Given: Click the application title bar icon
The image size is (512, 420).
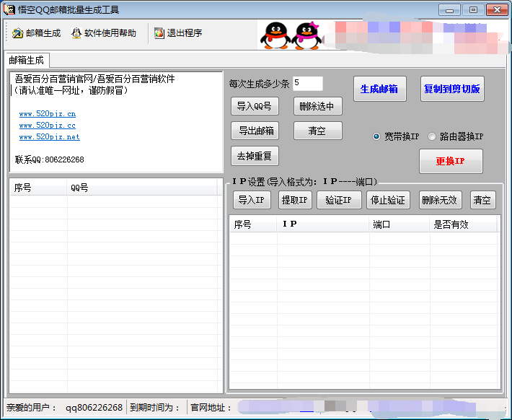Looking at the screenshot, I should coord(9,9).
